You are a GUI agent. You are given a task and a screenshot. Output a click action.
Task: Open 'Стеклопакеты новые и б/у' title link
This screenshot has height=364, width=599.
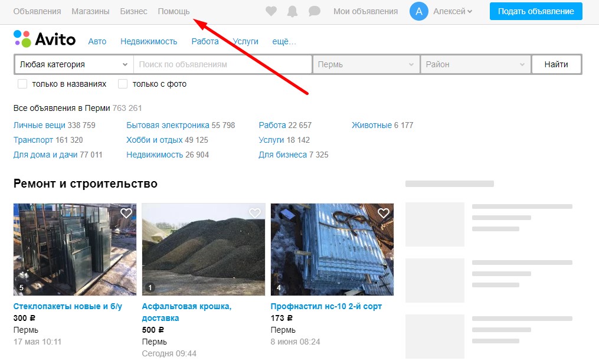68,306
